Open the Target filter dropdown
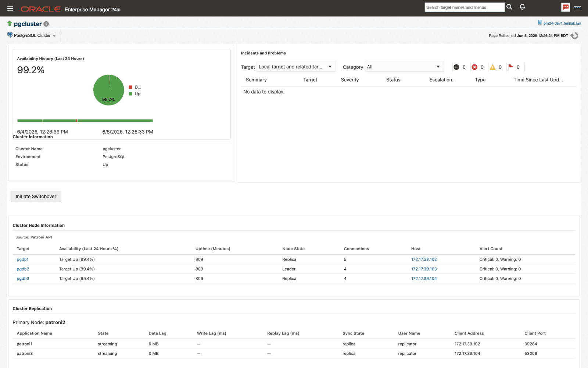This screenshot has height=368, width=588. (296, 67)
